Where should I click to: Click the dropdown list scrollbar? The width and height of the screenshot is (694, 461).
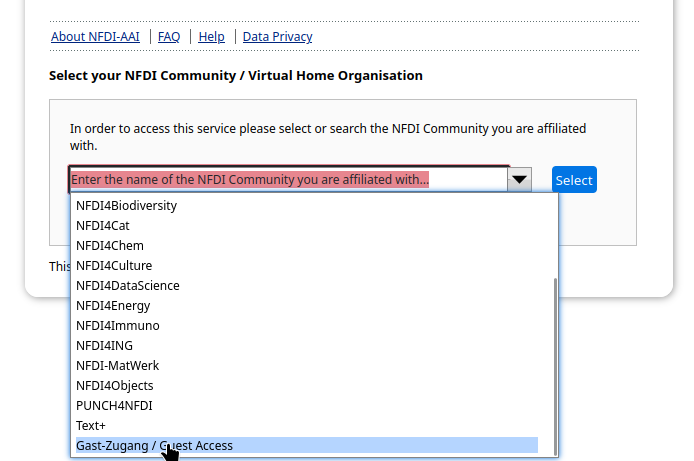(555, 366)
